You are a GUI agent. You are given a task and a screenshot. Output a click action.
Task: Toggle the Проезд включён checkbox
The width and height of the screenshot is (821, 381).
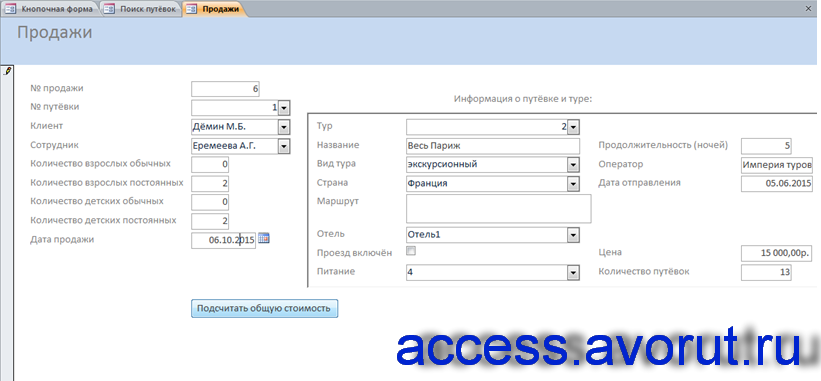tap(411, 251)
